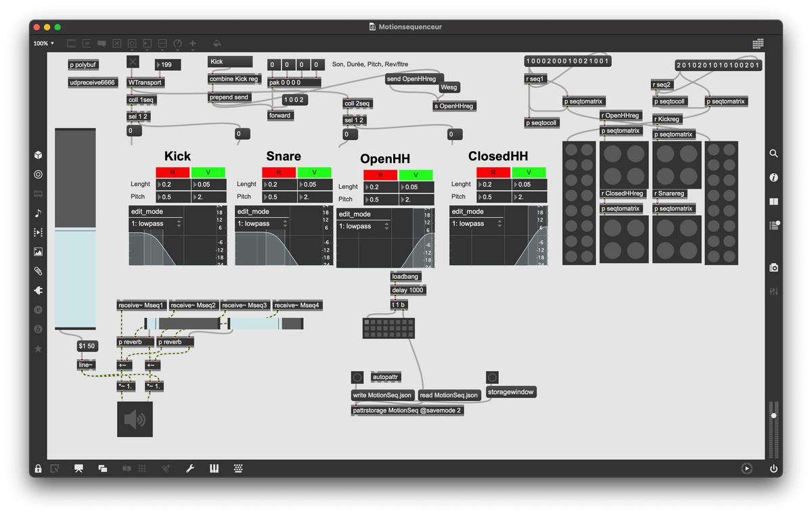Screen dimensions: 812x516
Task: Click the green V button under OpenHH
Action: point(415,175)
